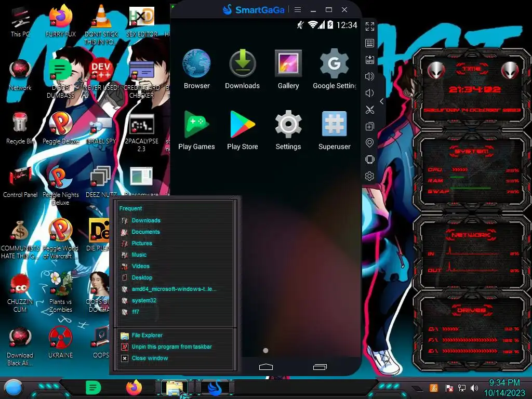This screenshot has height=399, width=532.
Task: Click SmartGaGa scissors screenshot icon
Action: [370, 110]
